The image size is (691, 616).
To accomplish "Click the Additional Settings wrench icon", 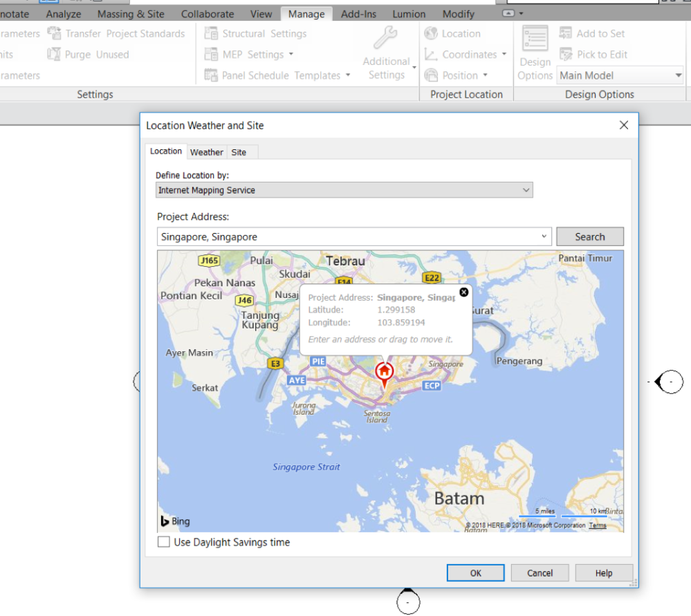I will tap(385, 39).
